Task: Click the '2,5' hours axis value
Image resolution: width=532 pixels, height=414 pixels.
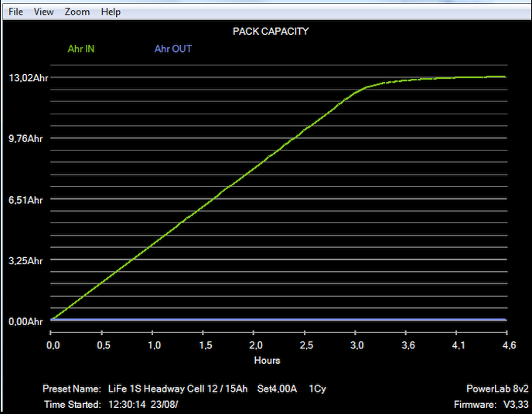Action: [306, 345]
